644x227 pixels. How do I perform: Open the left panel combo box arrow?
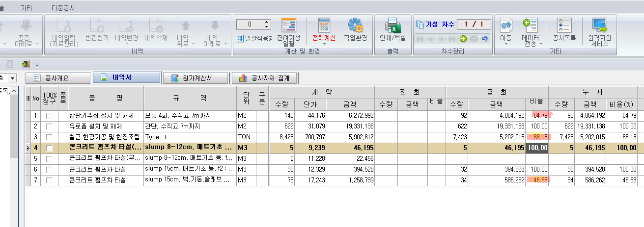[12, 78]
